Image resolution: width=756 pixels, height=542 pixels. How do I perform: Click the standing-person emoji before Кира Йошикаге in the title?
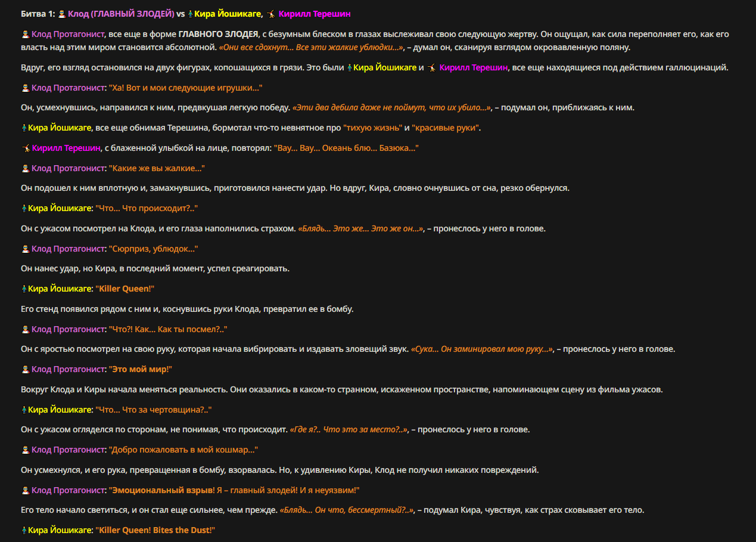pos(190,14)
